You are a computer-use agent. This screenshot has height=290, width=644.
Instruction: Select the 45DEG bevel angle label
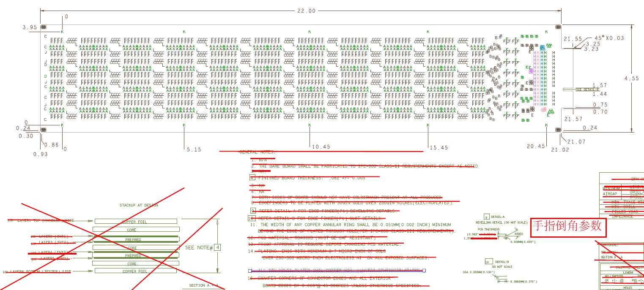tap(518, 234)
